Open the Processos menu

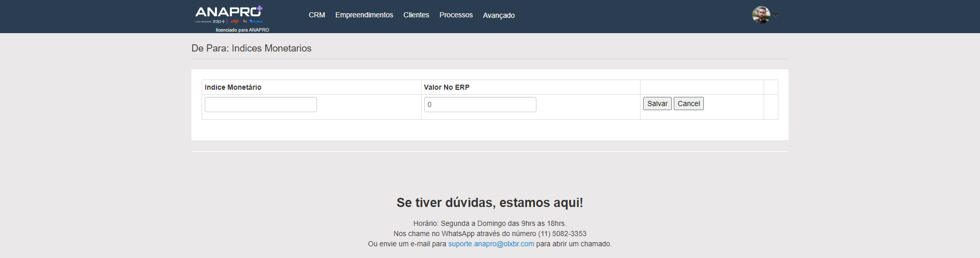(x=456, y=15)
